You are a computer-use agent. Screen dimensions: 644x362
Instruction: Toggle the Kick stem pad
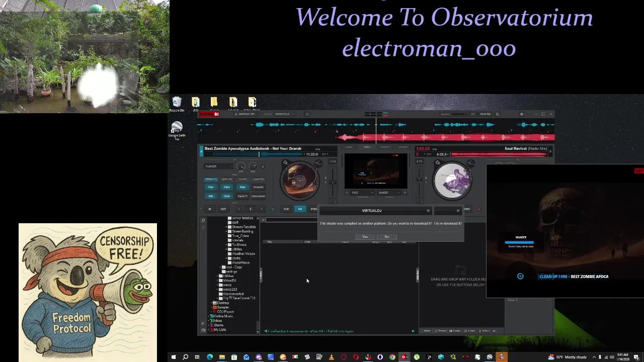[210, 196]
